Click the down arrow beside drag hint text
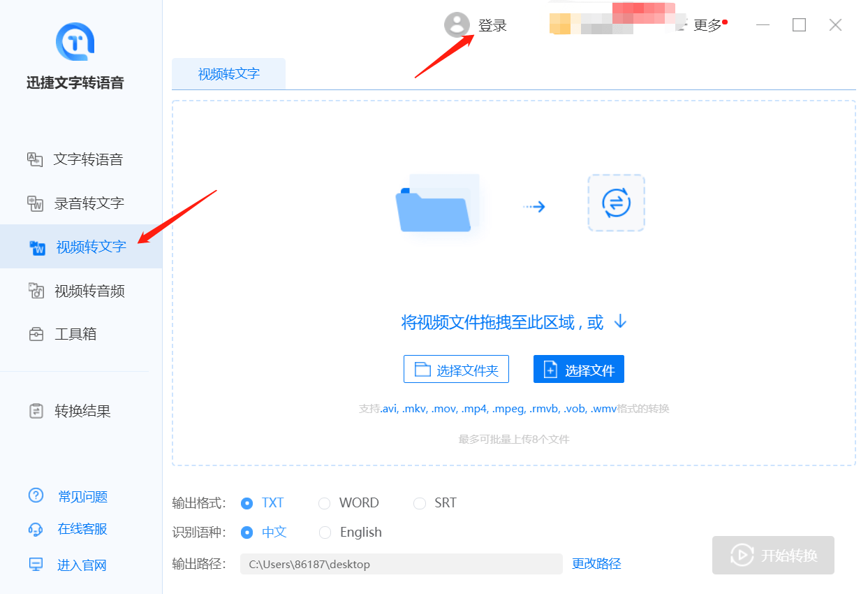This screenshot has height=594, width=868. (620, 322)
